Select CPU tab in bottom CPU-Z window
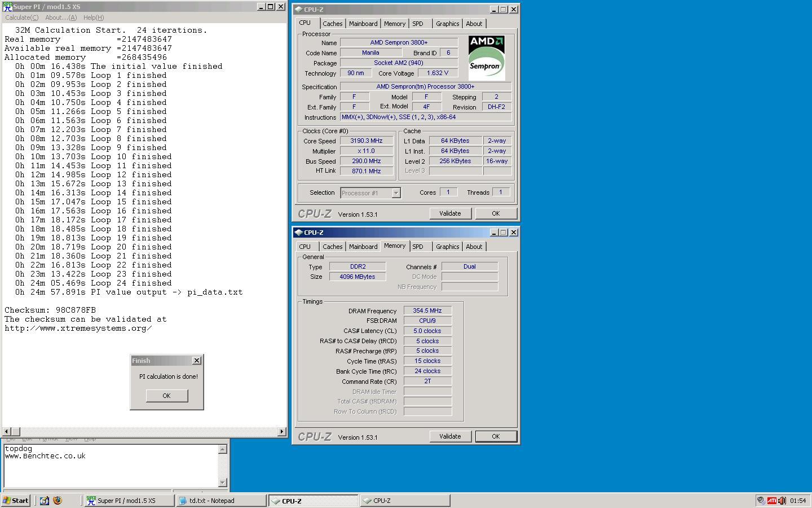The height and width of the screenshot is (508, 812). [305, 247]
